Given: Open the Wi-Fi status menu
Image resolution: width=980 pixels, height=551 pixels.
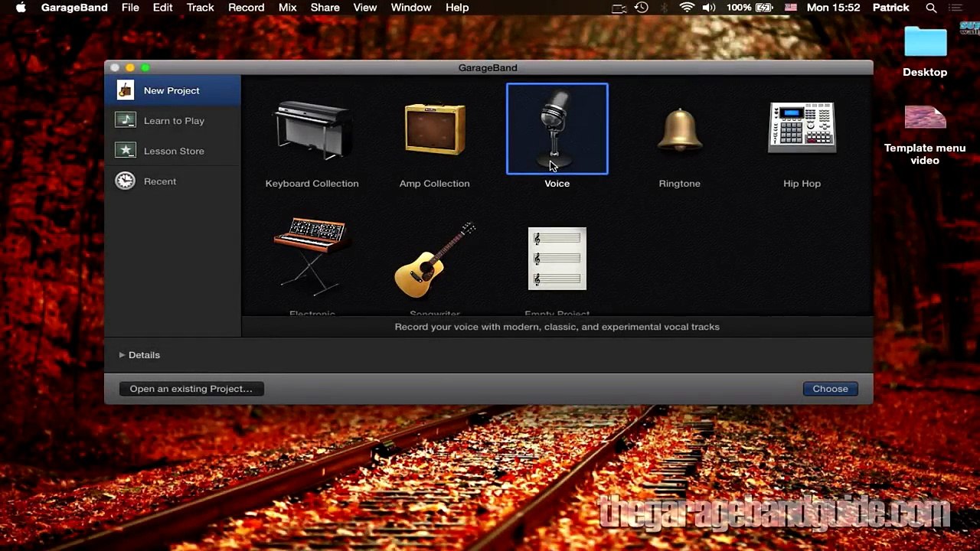Looking at the screenshot, I should click(687, 8).
